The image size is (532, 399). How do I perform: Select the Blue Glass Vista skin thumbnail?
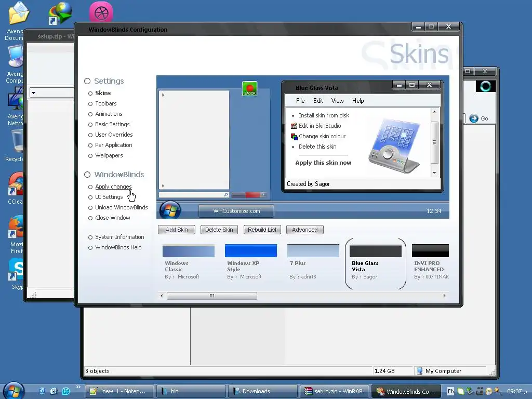click(375, 251)
